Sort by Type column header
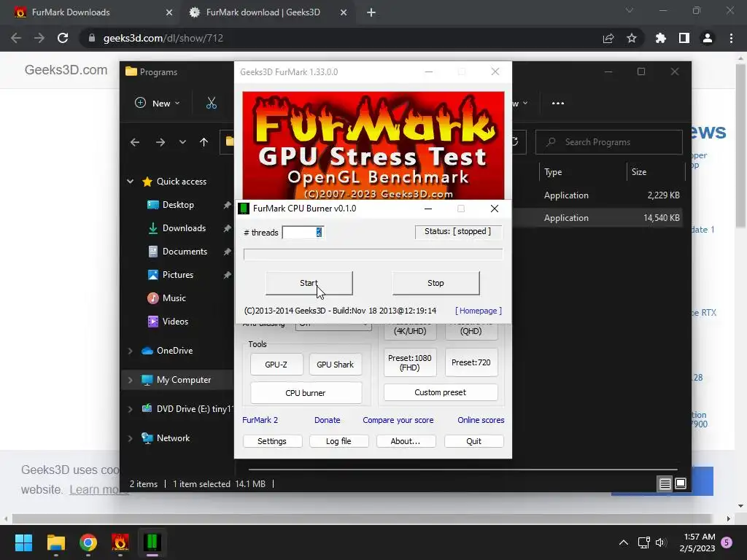The height and width of the screenshot is (560, 747). pyautogui.click(x=583, y=172)
